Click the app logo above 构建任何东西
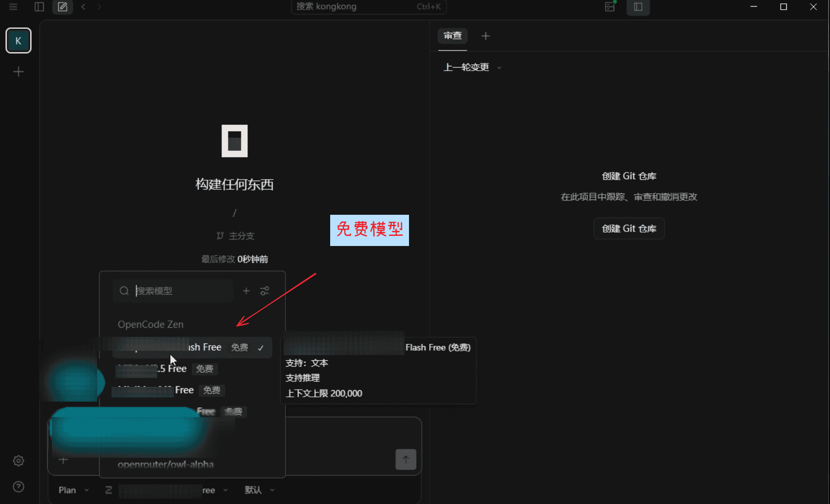This screenshot has height=504, width=830. tap(235, 141)
